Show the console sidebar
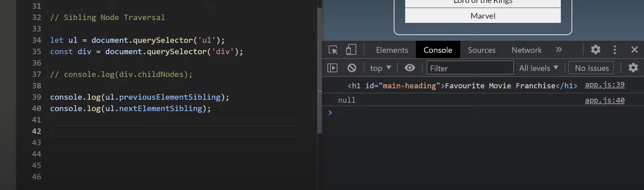Viewport: 644px width, 190px height. (x=332, y=68)
